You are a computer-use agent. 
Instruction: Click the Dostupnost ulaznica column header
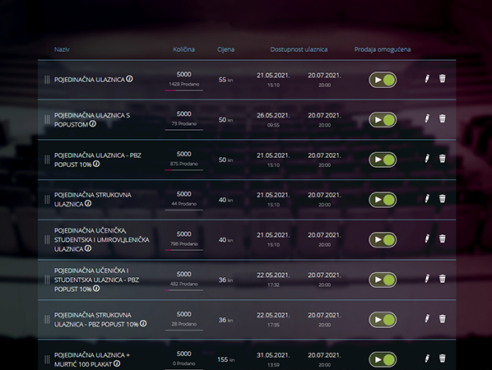[299, 49]
